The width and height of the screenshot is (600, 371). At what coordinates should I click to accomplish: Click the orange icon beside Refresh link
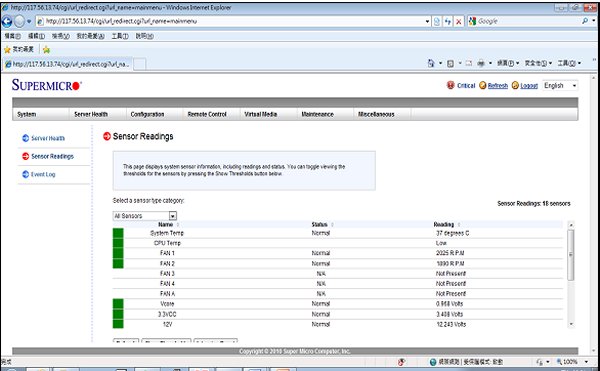[x=483, y=85]
